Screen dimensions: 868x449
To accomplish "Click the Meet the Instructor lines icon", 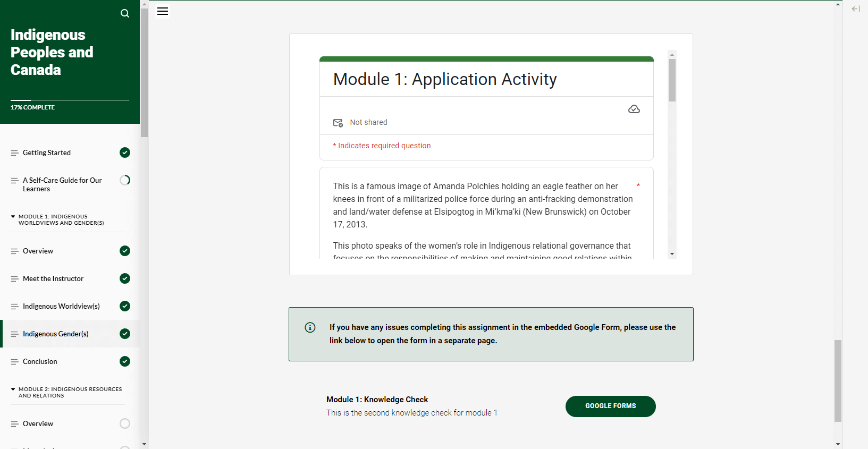I will (15, 279).
